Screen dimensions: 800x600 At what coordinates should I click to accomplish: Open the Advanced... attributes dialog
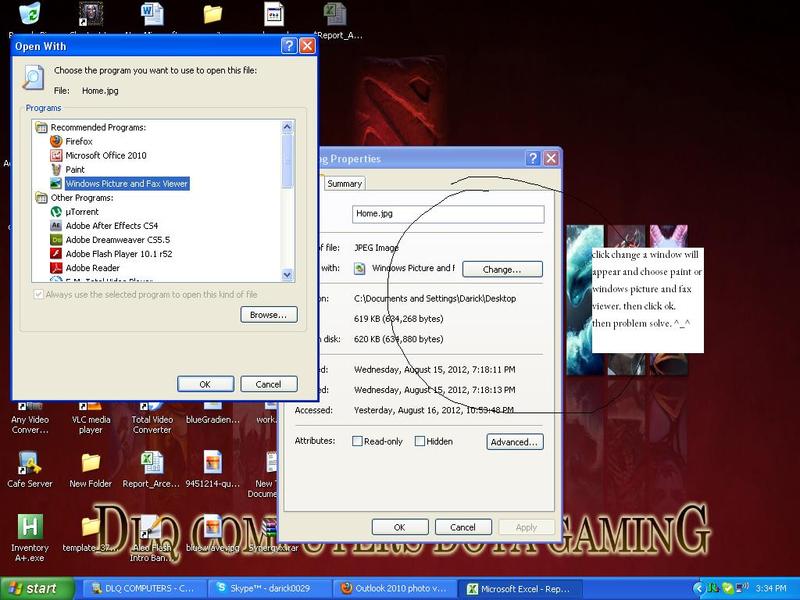[x=515, y=441]
